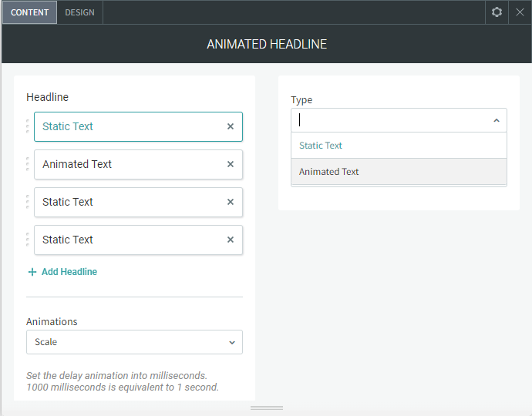Remove the third headline Static Text
Viewport: 532px width, 416px height.
pyautogui.click(x=230, y=202)
